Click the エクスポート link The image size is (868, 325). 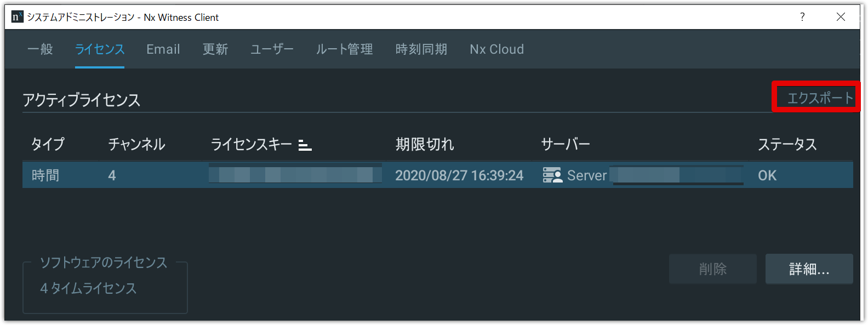tap(820, 98)
